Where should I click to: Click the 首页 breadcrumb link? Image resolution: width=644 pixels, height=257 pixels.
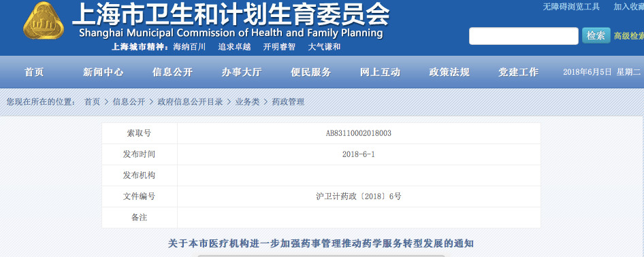[x=92, y=102]
